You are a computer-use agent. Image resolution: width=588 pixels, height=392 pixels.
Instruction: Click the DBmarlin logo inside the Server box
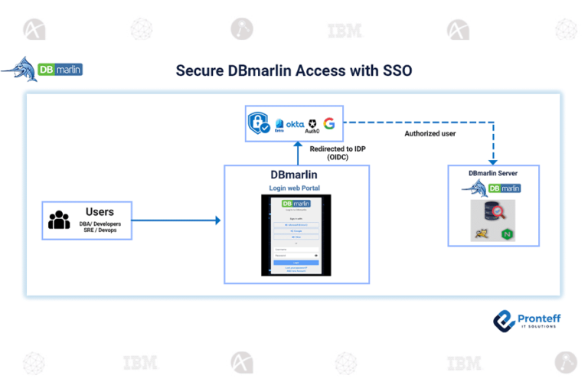pos(491,188)
